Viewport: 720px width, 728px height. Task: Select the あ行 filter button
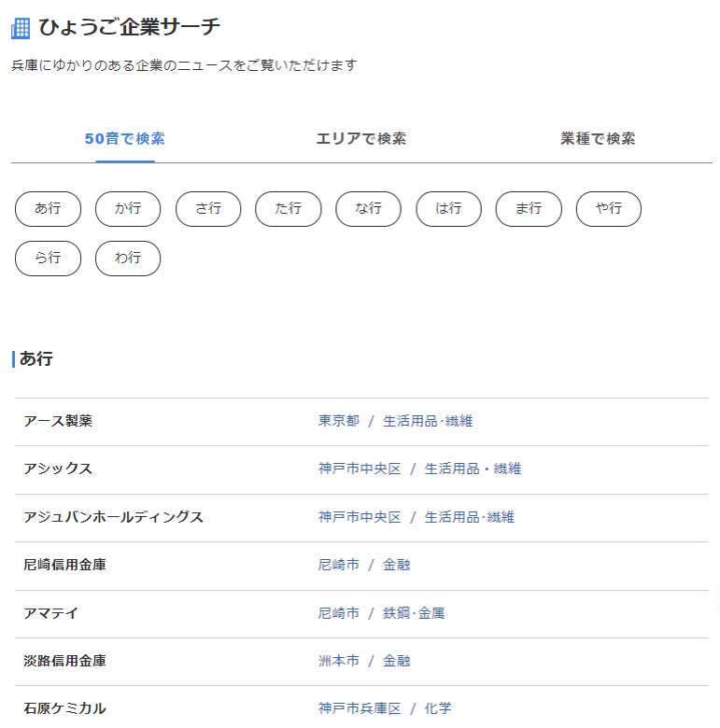[48, 208]
